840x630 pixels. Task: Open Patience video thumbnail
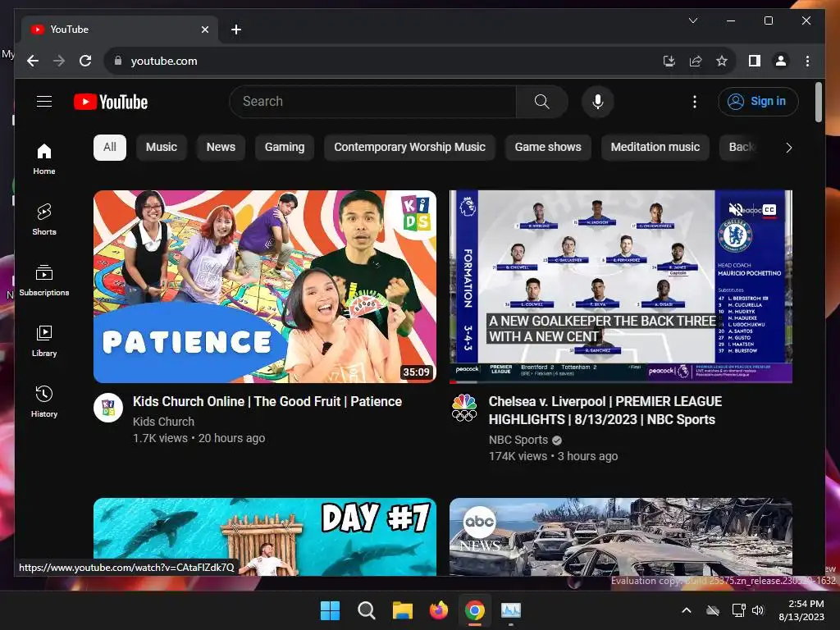click(x=265, y=286)
